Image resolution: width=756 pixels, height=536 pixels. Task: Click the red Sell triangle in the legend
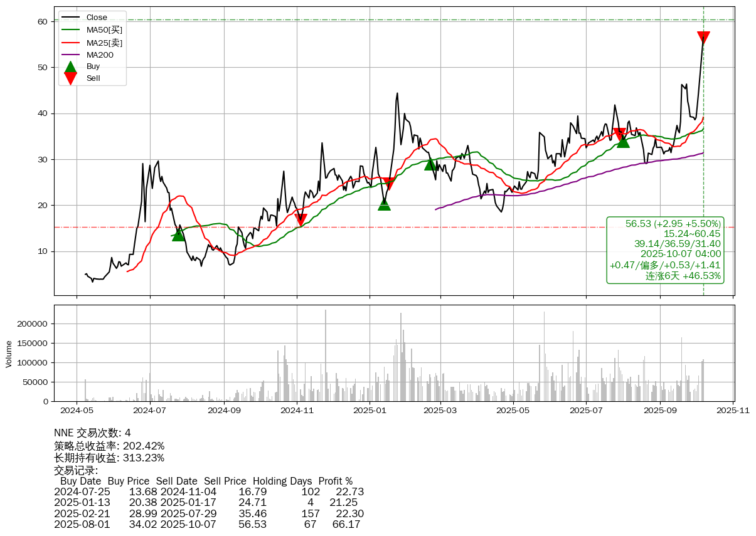pos(71,78)
